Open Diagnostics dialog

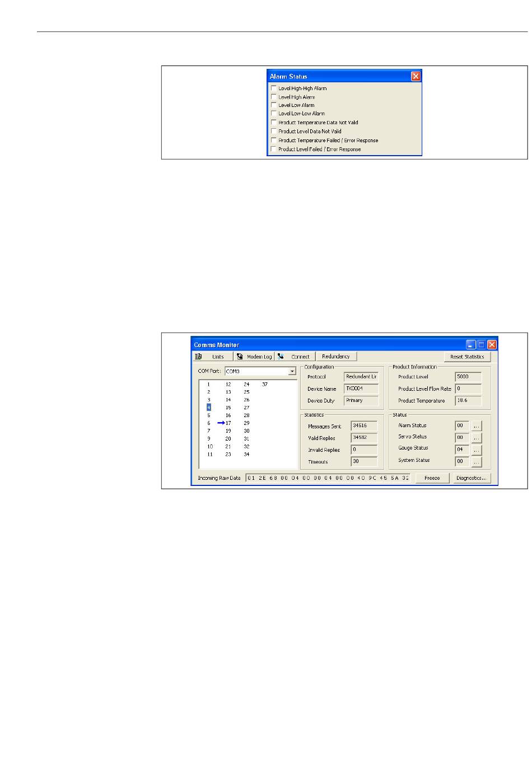(x=472, y=478)
